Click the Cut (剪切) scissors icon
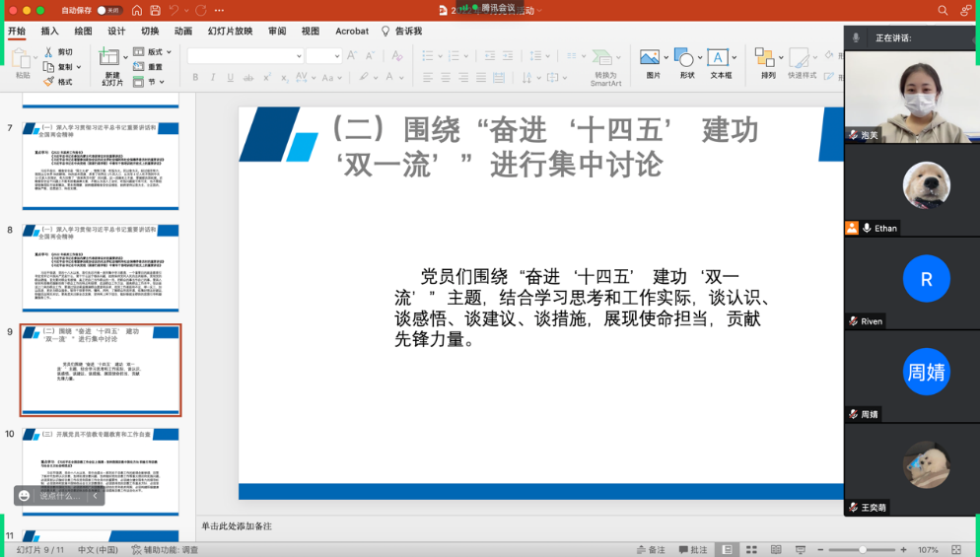980x557 pixels. 48,52
